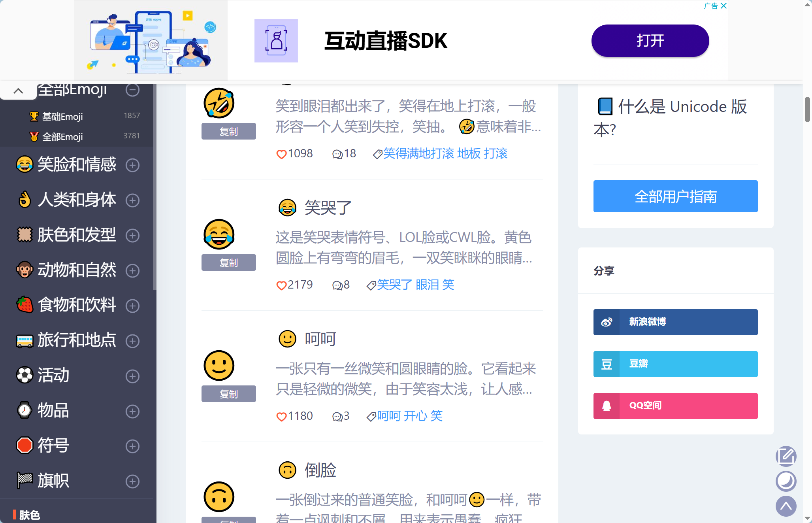Click the sidebar vertical scrollbar
Screen dimensions: 812x523
point(154,187)
